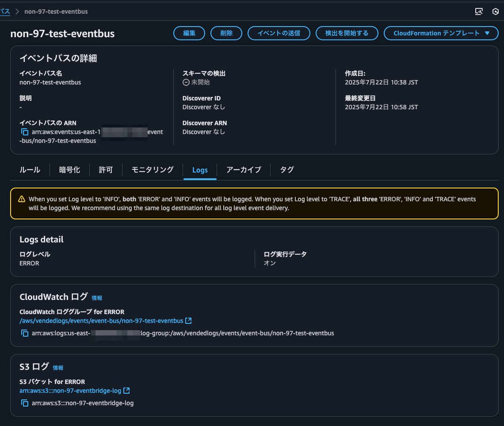
Task: Click the 未開始 schema status text
Action: coord(200,82)
